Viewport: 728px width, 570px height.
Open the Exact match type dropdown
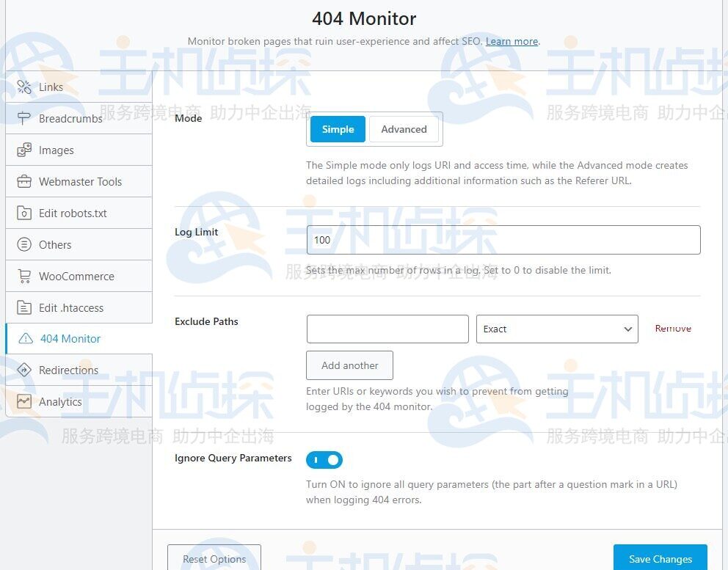coord(556,329)
